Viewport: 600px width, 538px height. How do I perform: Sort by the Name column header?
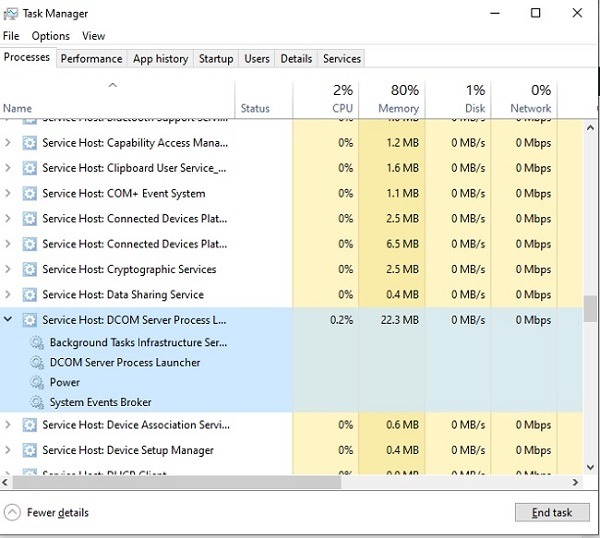click(x=117, y=99)
